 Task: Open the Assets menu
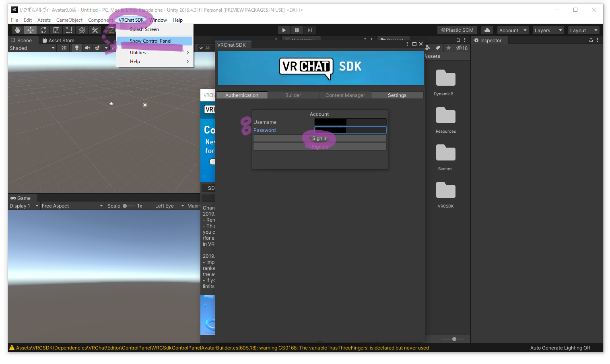point(44,20)
